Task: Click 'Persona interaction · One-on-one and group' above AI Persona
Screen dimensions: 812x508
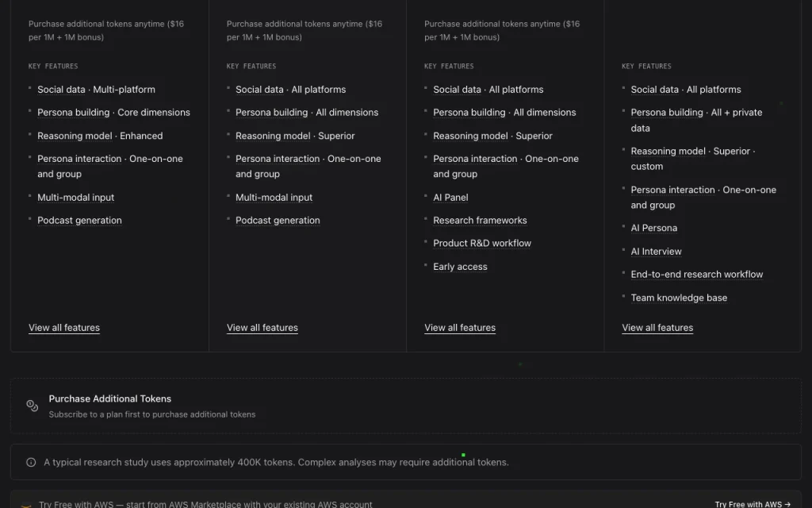Action: pyautogui.click(x=703, y=198)
